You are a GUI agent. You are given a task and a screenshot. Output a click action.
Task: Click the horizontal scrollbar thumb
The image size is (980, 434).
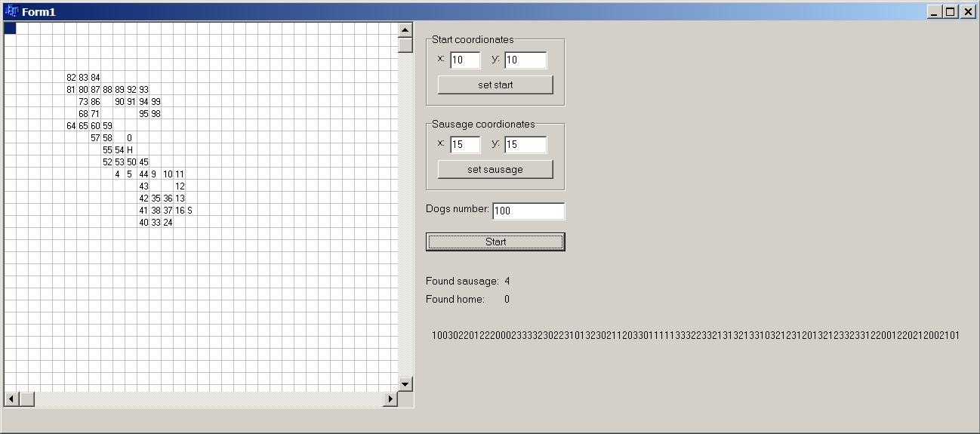26,399
